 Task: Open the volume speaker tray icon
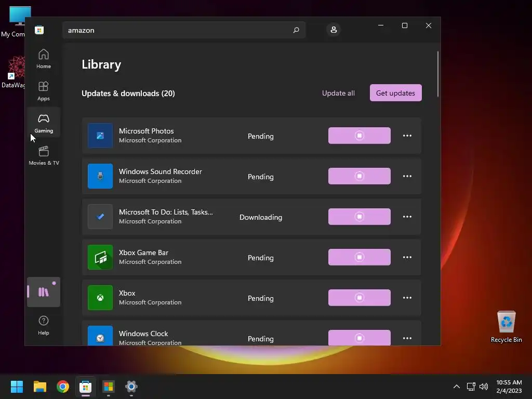[x=484, y=387]
